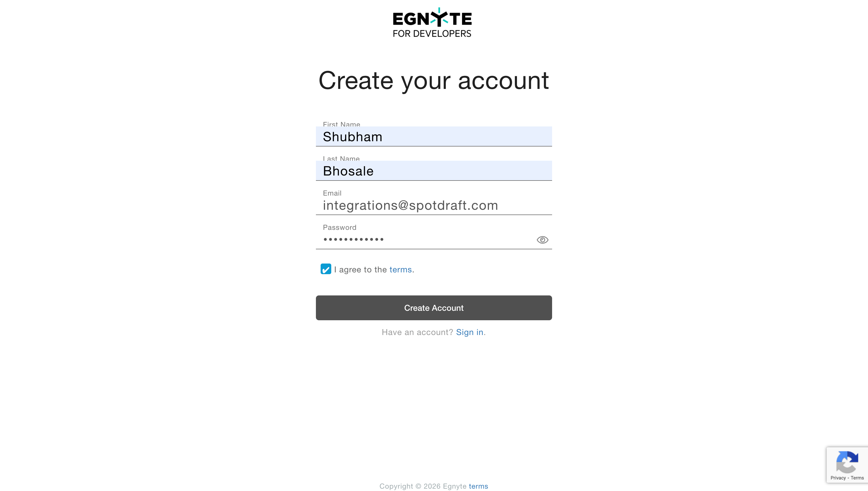The image size is (868, 491).
Task: Open the Terms link in reCAPTCHA badge
Action: click(857, 478)
